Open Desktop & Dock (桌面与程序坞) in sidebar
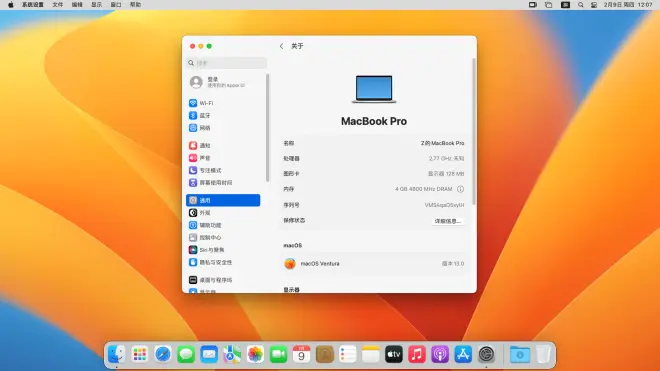Image resolution: width=660 pixels, height=371 pixels. coord(223,280)
